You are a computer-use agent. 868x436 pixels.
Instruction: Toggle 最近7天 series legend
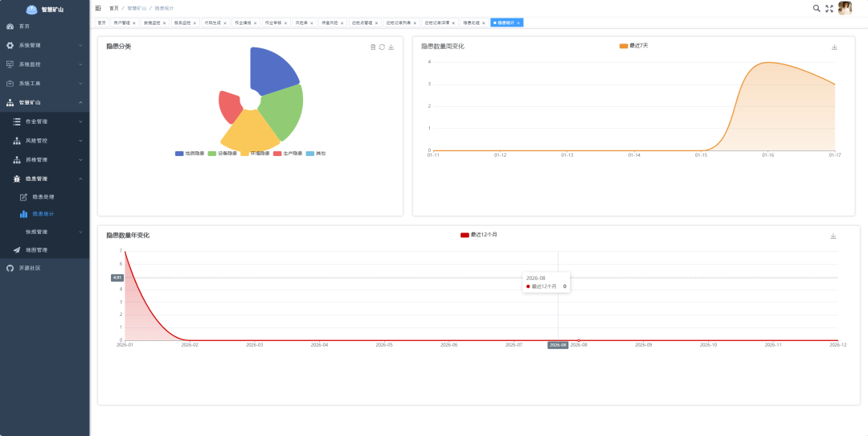pos(633,46)
